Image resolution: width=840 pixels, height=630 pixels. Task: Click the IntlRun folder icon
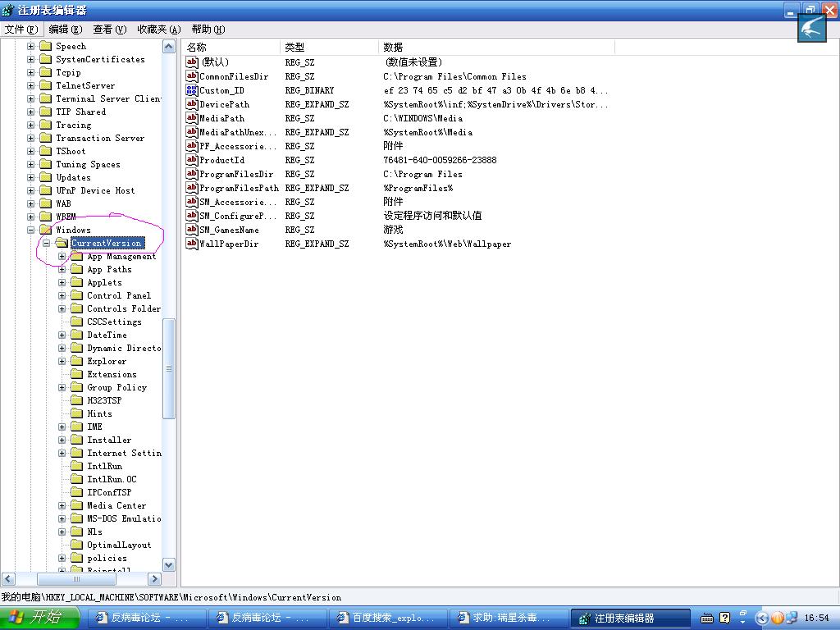click(77, 466)
